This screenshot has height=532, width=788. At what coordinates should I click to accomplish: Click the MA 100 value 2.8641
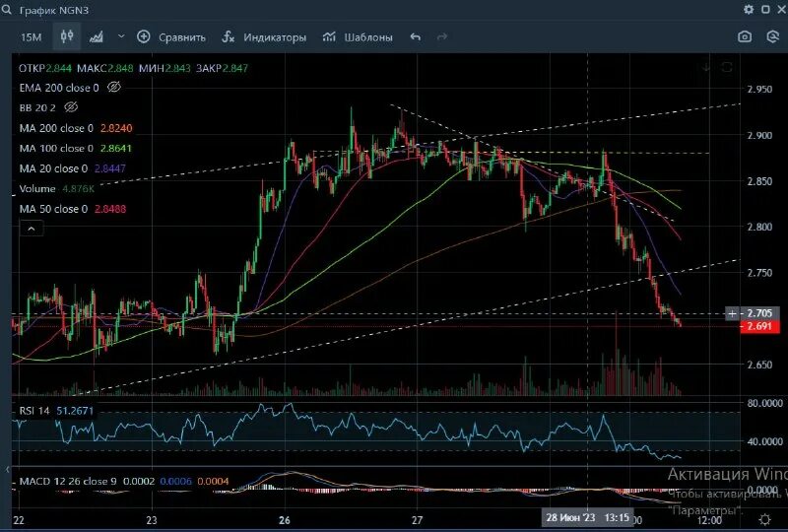coord(116,149)
